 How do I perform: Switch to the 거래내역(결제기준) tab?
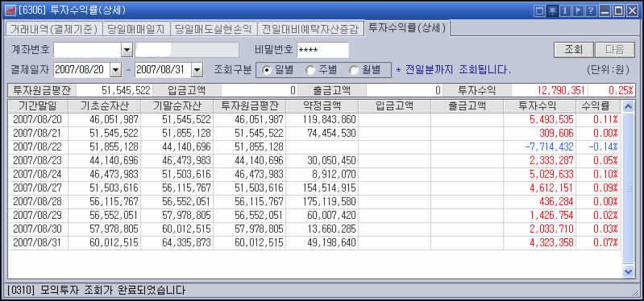tap(53, 30)
